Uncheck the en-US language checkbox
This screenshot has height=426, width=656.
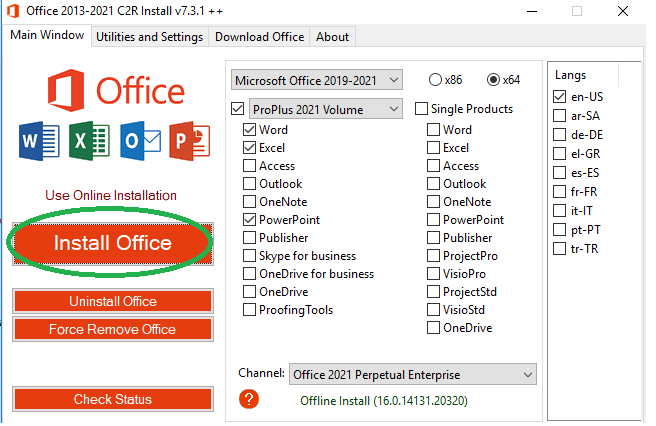559,97
